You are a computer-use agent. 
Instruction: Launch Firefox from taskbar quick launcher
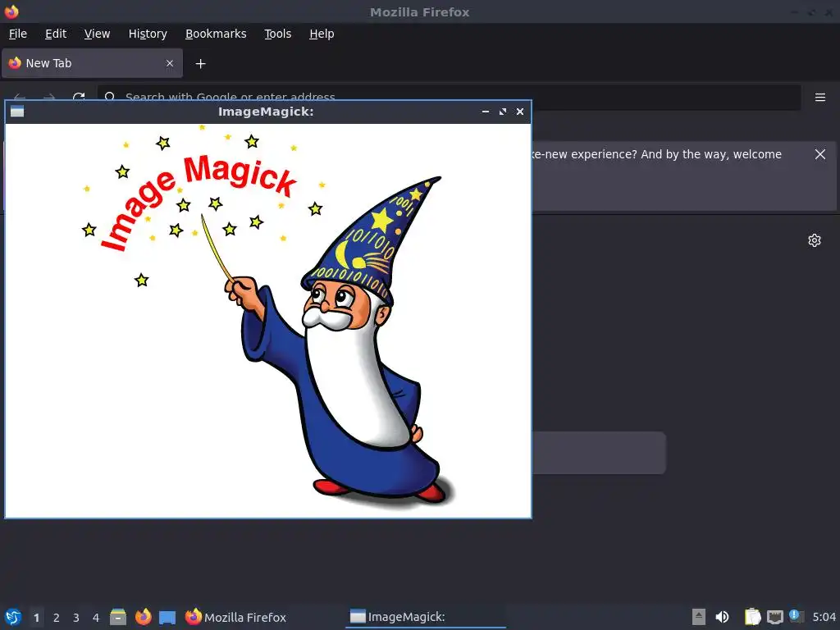click(143, 617)
